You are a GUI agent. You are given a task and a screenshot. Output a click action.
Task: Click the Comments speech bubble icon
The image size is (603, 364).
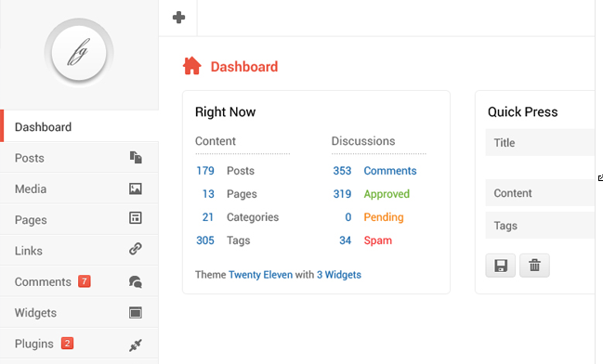[136, 281]
